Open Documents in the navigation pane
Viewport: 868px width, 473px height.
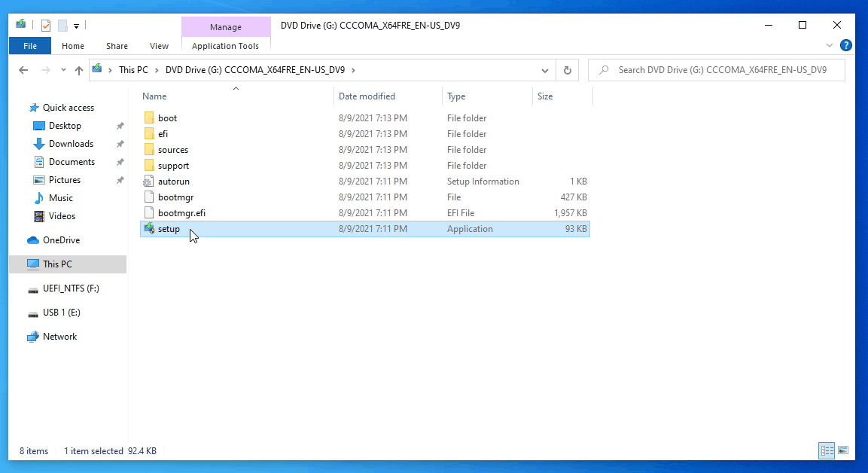[72, 162]
